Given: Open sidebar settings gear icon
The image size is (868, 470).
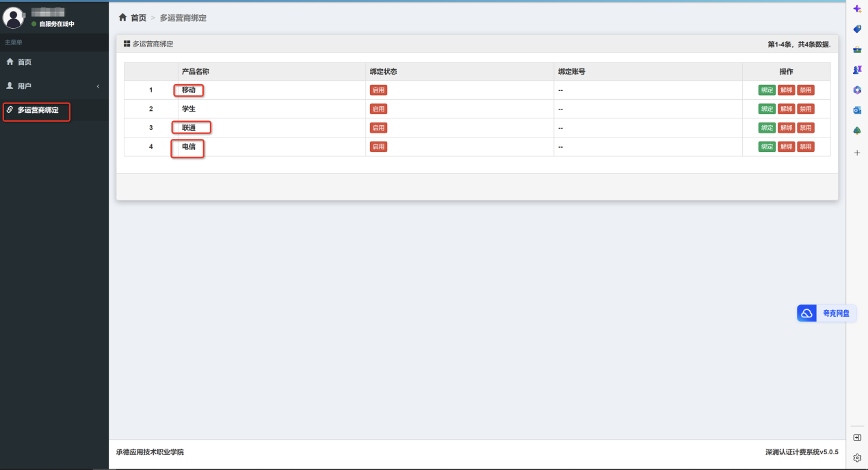Looking at the screenshot, I should click(857, 458).
